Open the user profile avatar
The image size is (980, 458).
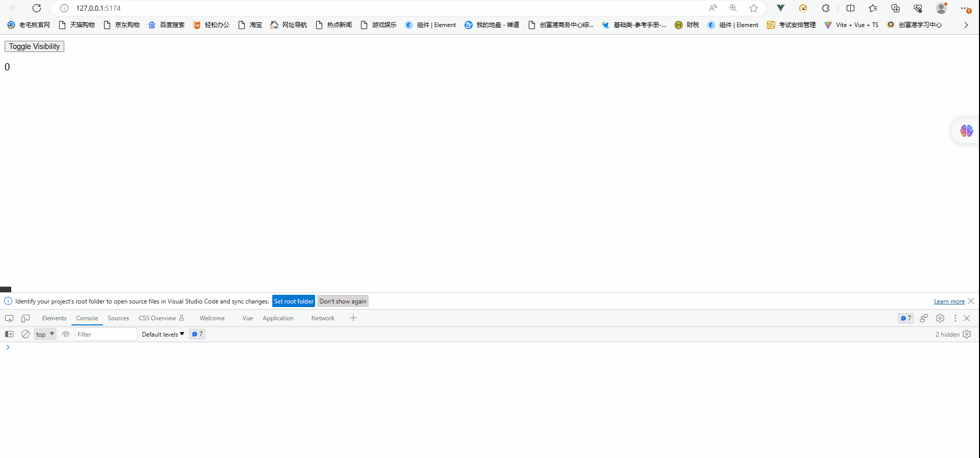pyautogui.click(x=941, y=8)
